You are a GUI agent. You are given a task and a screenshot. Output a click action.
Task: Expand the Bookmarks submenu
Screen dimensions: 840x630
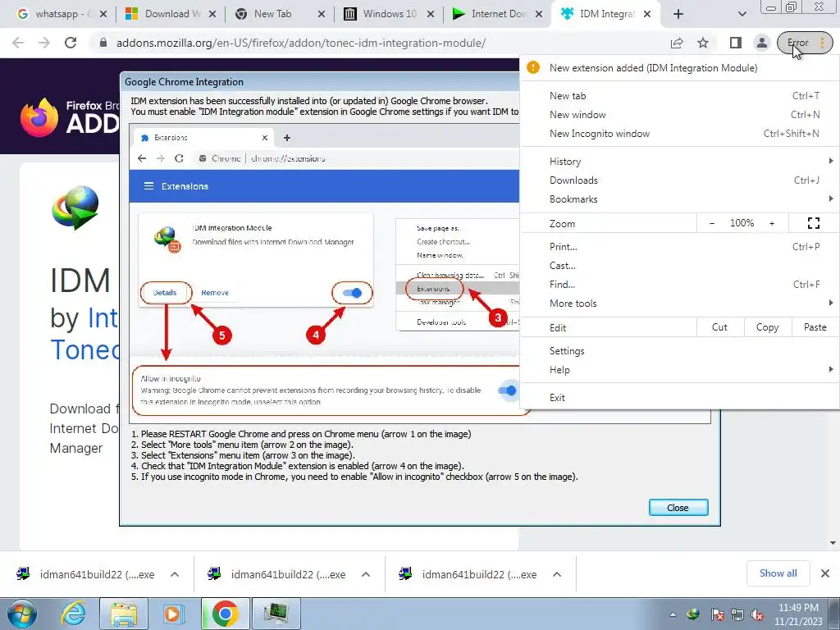680,199
